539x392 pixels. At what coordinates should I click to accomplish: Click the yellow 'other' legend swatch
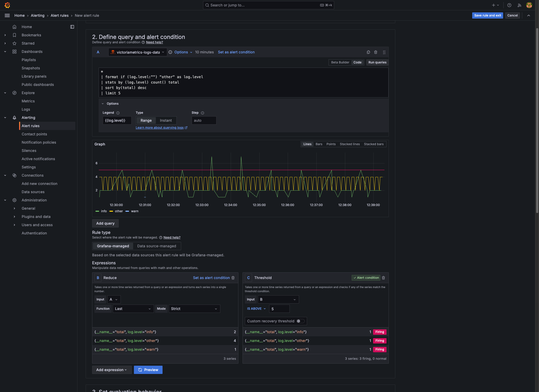pyautogui.click(x=111, y=211)
